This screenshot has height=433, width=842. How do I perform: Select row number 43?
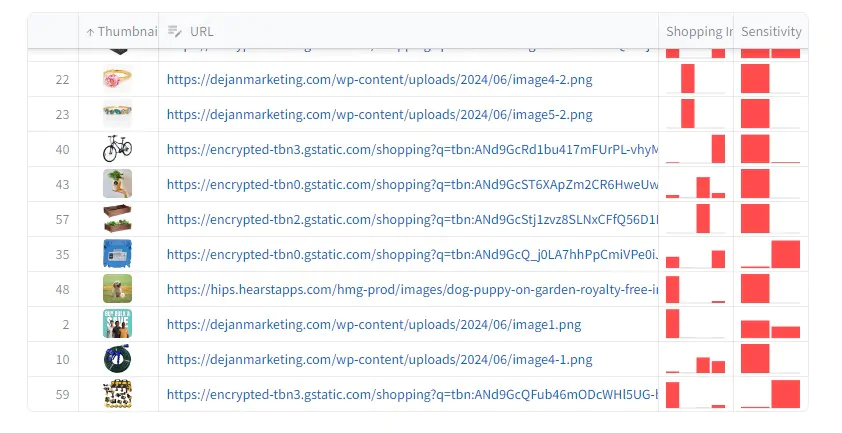pyautogui.click(x=62, y=184)
